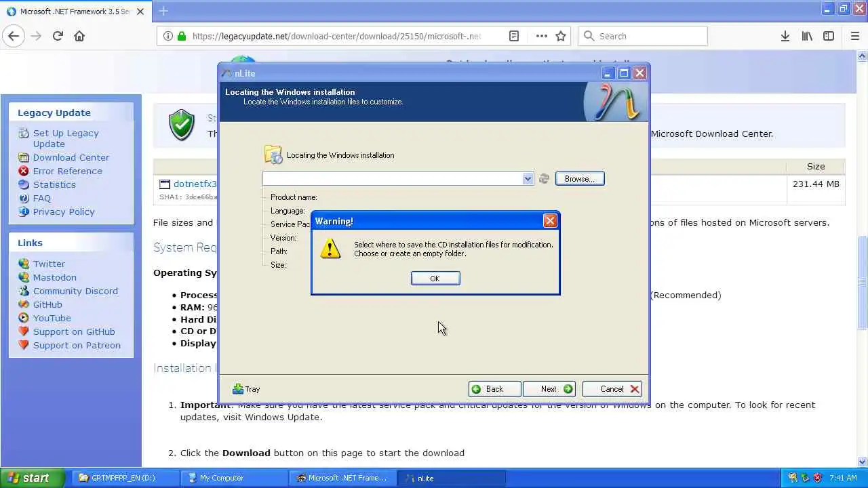
Task: Click the red security shield tray icon
Action: click(818, 478)
